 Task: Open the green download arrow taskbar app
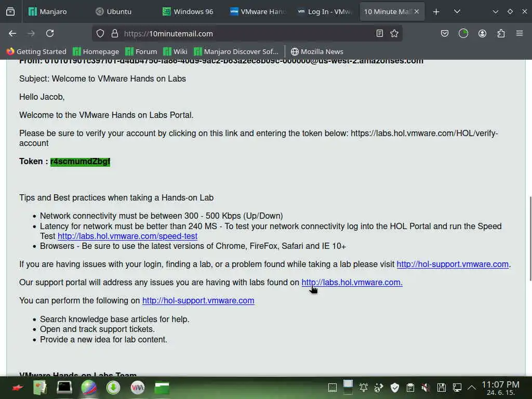tap(113, 388)
